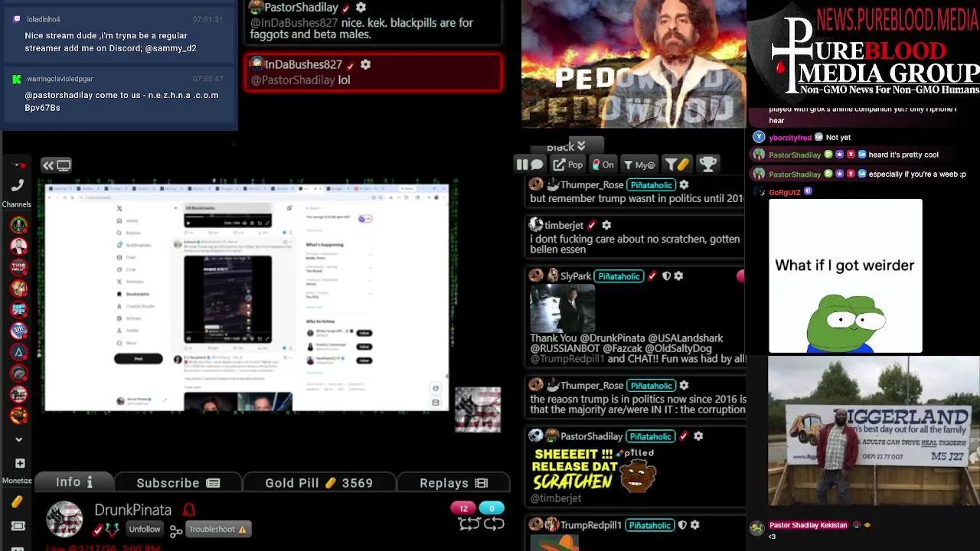Open settings gear on PastorShadilay chat sticker message
Screen dimensions: 980x551
[x=698, y=436]
